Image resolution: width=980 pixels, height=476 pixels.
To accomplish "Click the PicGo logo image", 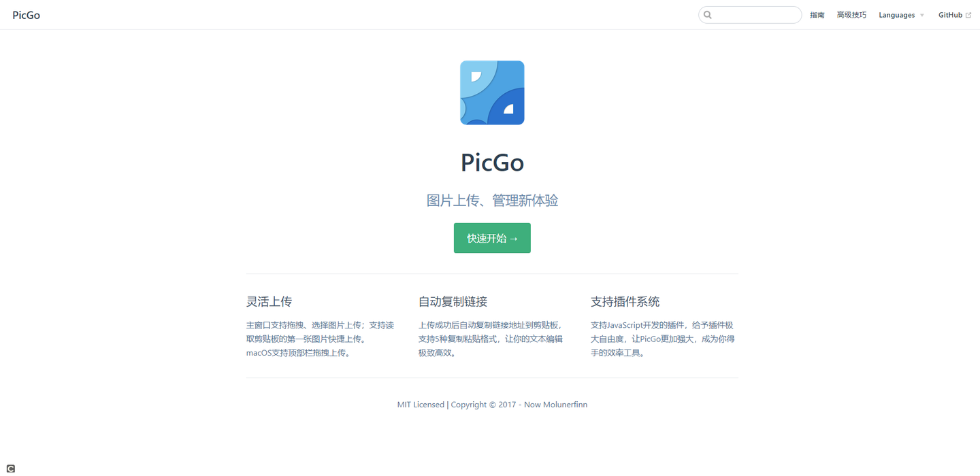I will (492, 92).
